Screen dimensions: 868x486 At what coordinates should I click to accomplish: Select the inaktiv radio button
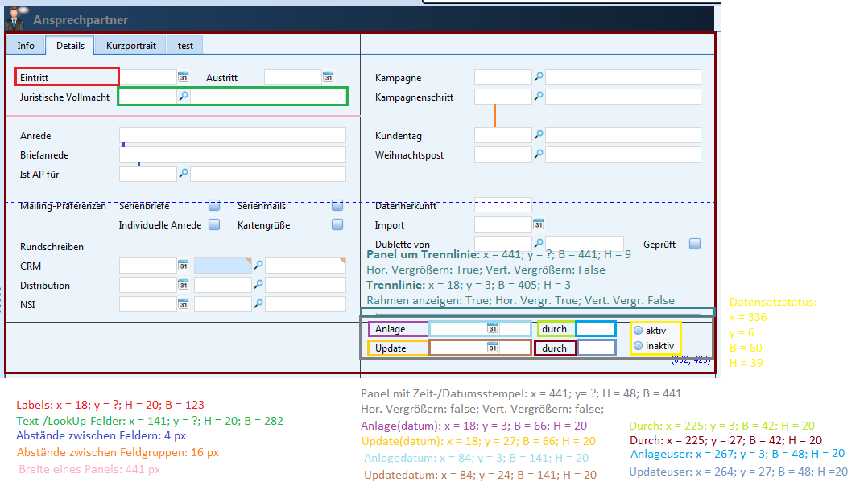pyautogui.click(x=638, y=345)
